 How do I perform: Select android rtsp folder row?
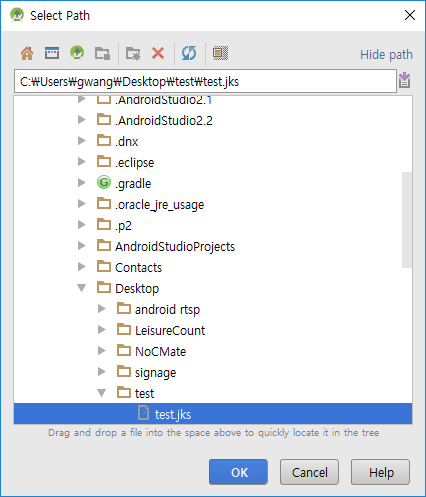(x=213, y=309)
